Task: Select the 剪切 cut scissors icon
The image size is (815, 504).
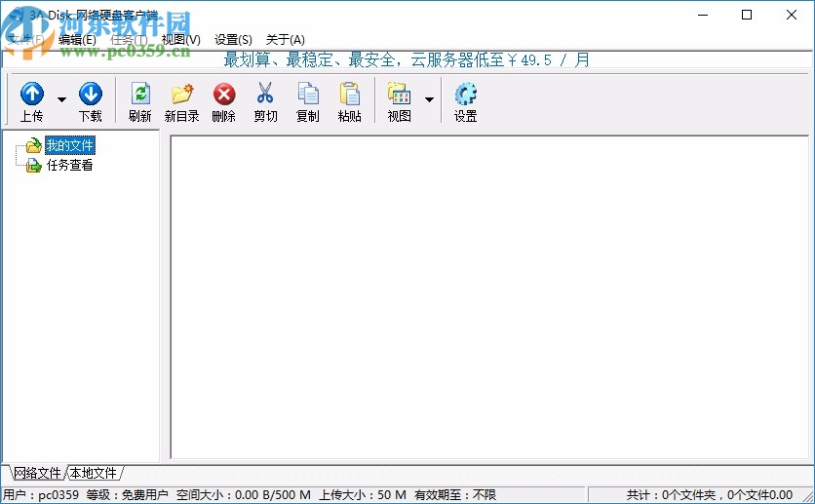Action: point(265,101)
